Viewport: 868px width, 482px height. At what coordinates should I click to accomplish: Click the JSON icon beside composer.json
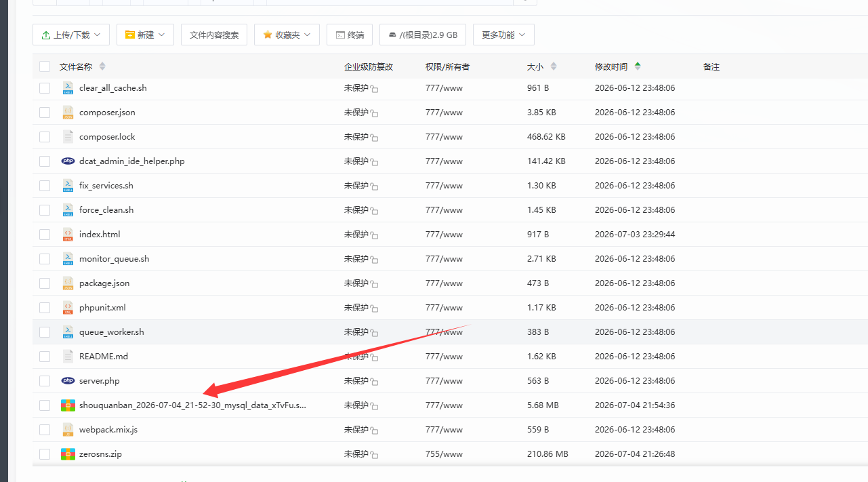68,112
